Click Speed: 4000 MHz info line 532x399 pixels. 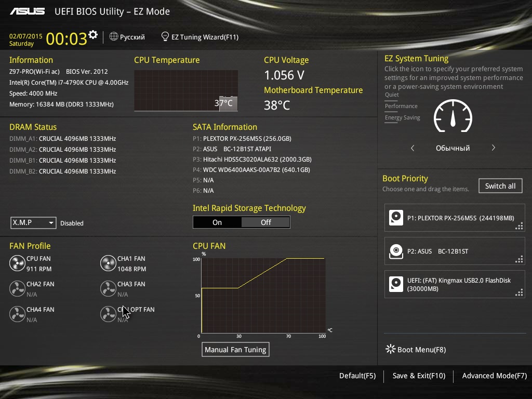tap(33, 94)
